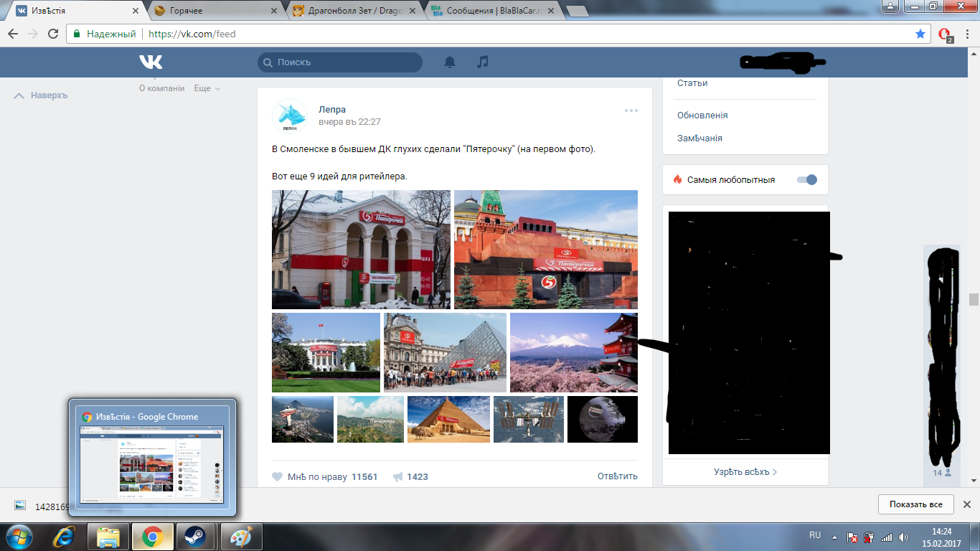This screenshot has width=980, height=551.
Task: Open Steam from the taskbar
Action: [192, 536]
